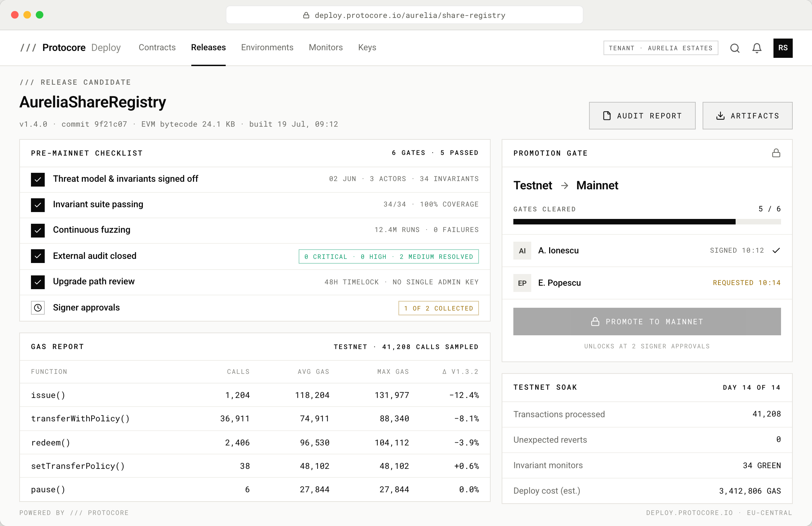812x526 pixels.
Task: Click the Protocore Deploy logo
Action: (x=71, y=48)
